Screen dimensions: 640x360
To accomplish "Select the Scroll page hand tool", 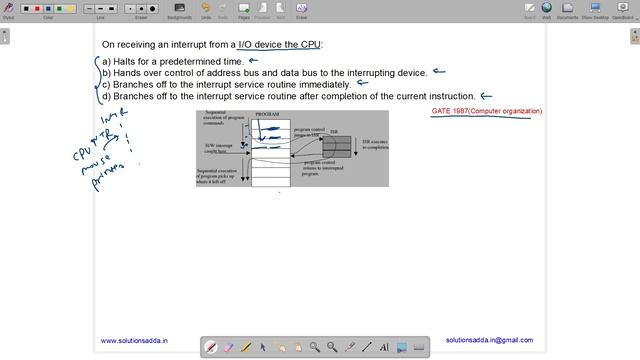I will coord(298,347).
